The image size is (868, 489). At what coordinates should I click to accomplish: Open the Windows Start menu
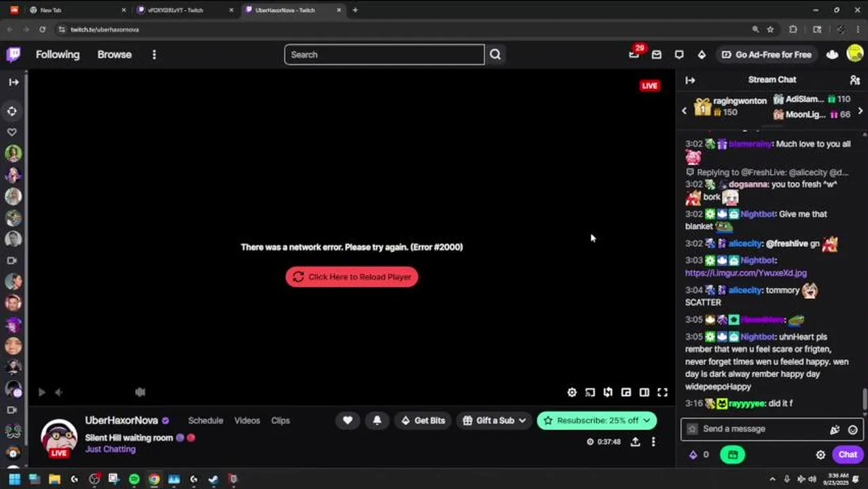click(14, 479)
